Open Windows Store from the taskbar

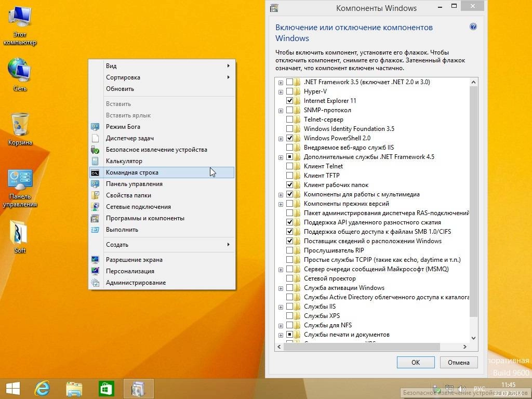click(106, 389)
